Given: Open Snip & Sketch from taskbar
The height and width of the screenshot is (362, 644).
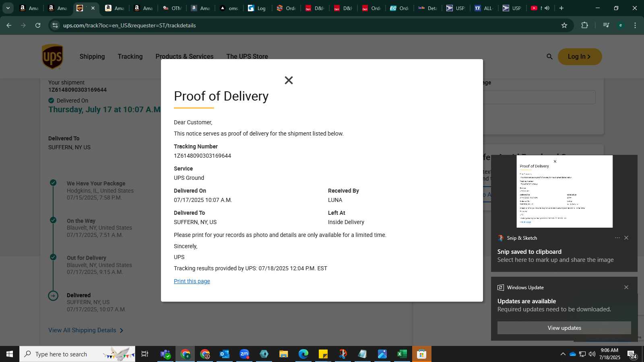Looking at the screenshot, I should point(343,354).
